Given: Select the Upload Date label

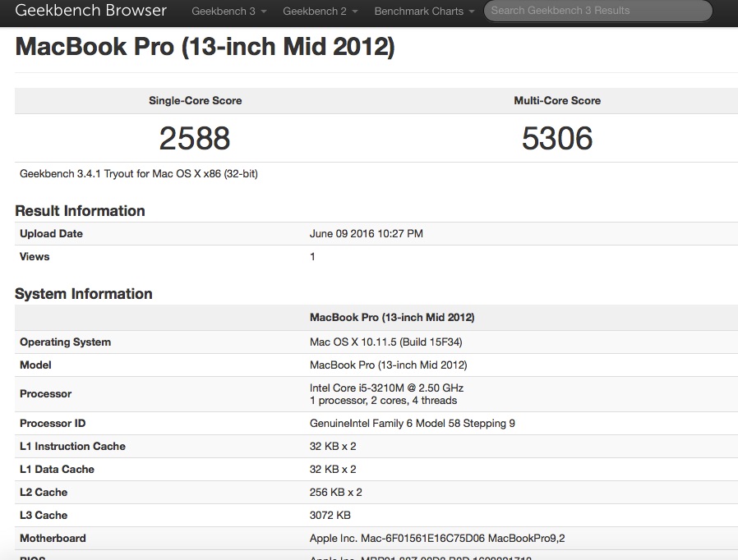Looking at the screenshot, I should coord(51,234).
